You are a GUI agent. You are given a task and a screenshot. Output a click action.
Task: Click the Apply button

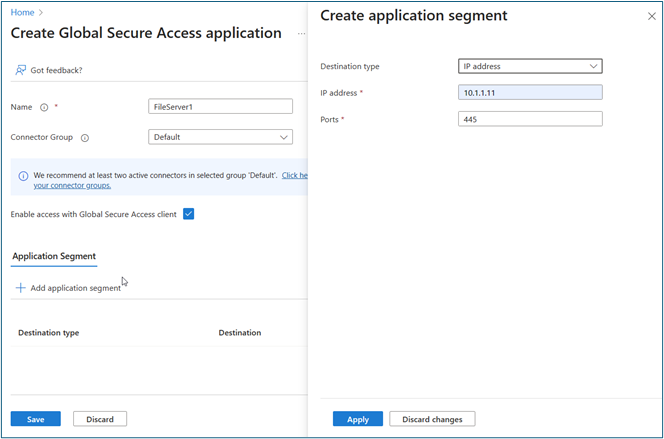tap(357, 419)
